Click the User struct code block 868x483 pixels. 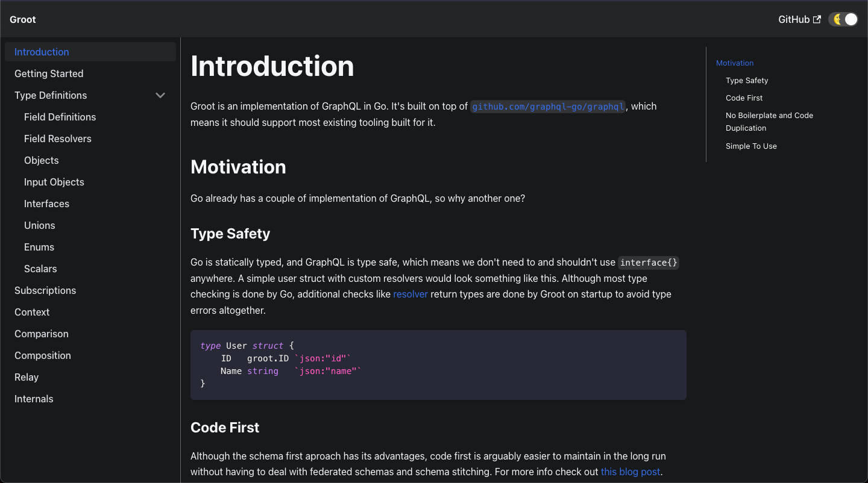438,364
